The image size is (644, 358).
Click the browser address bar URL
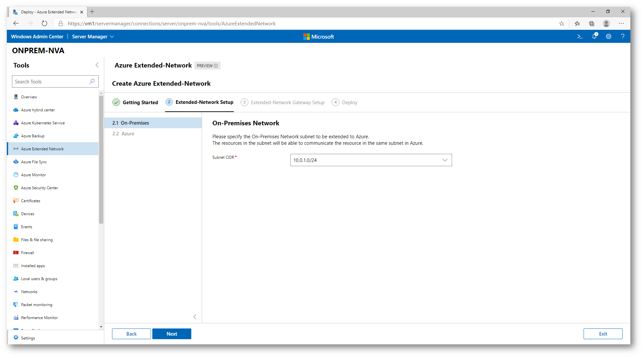point(171,23)
